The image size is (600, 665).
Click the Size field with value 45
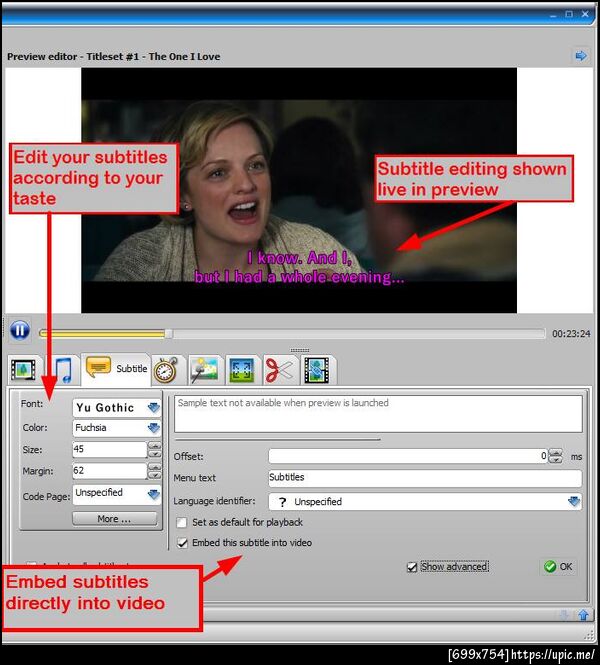pos(109,449)
